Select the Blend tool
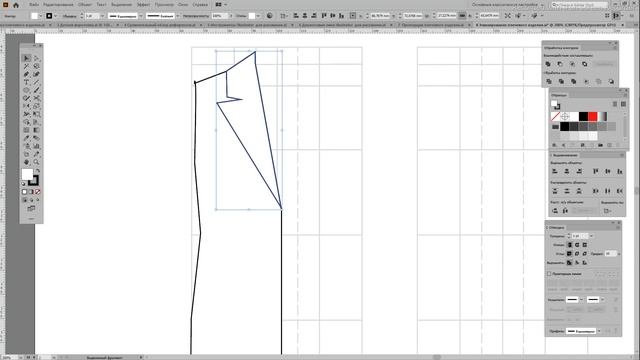Image resolution: width=640 pixels, height=360 pixels. (x=36, y=138)
